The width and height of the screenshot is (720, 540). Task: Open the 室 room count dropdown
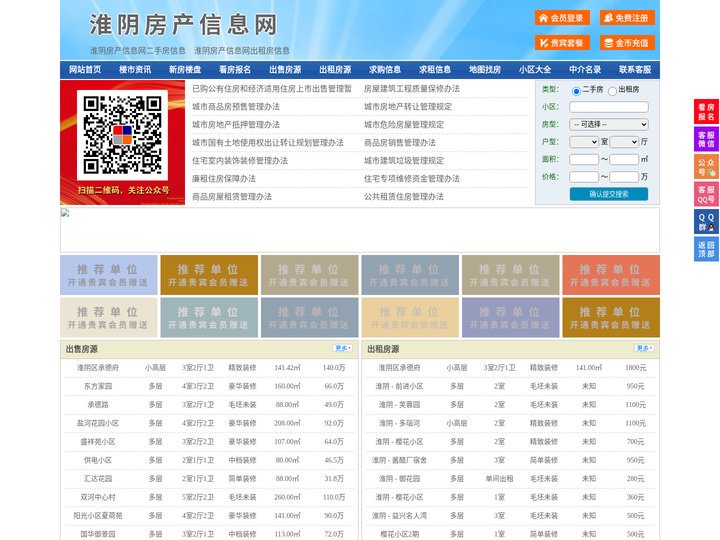tap(584, 142)
